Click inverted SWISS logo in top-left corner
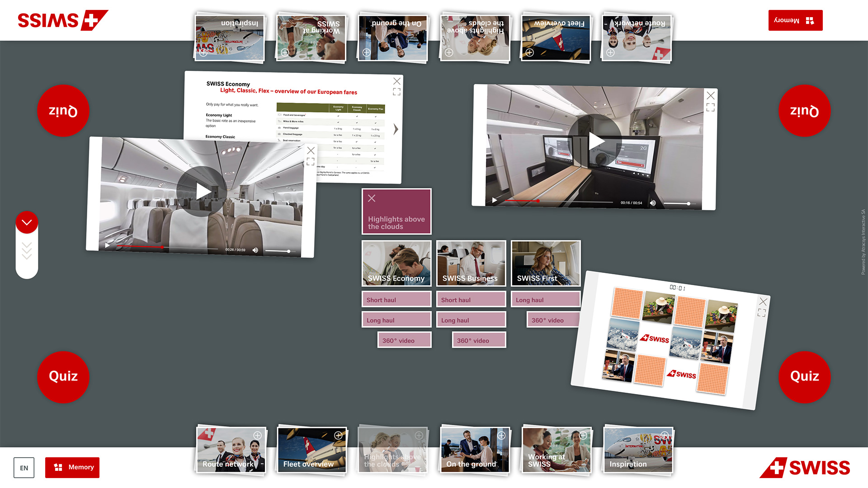Screen dimensions: 868x488 click(63, 20)
